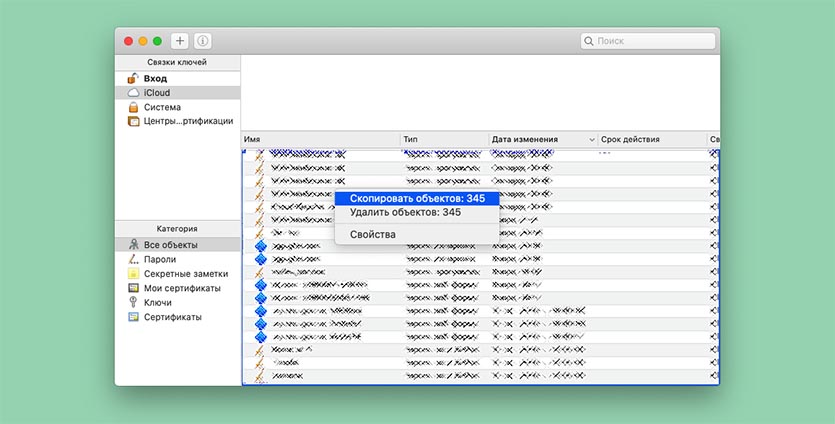Show Сертификаты category
The height and width of the screenshot is (424, 835).
[172, 317]
